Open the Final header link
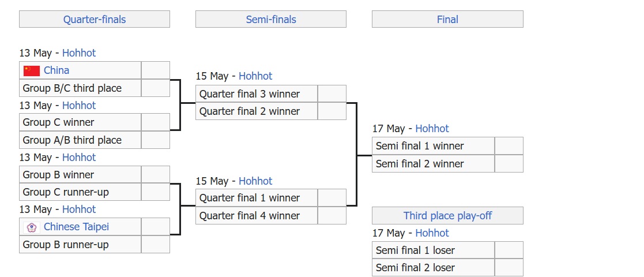 447,19
